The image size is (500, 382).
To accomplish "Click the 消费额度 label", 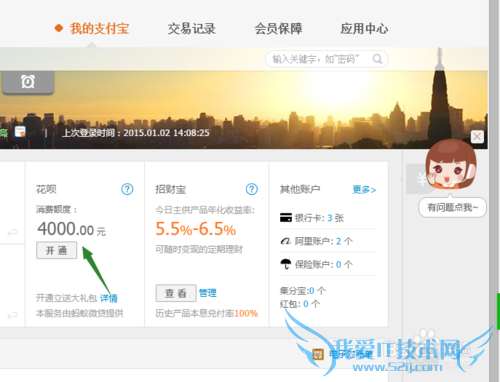I will click(56, 209).
